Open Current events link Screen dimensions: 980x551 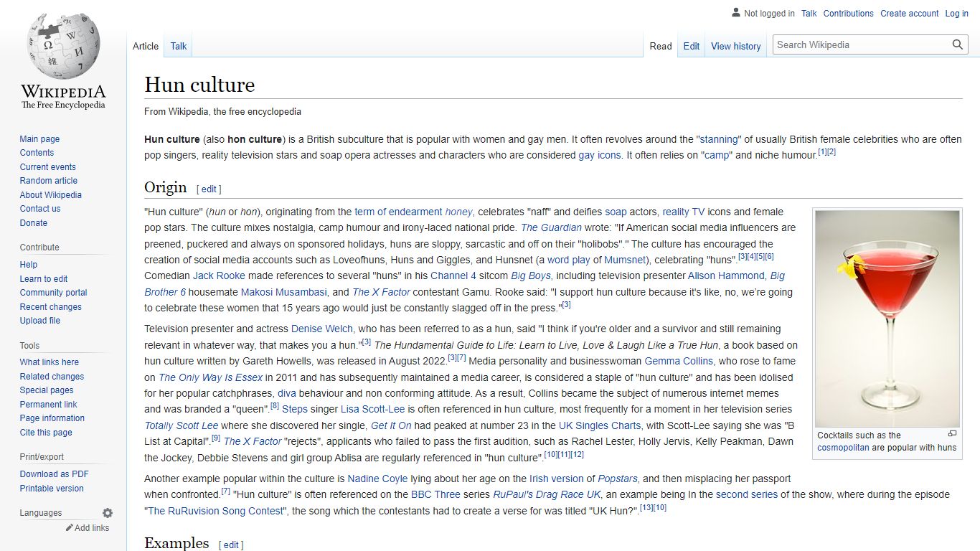[x=47, y=167]
